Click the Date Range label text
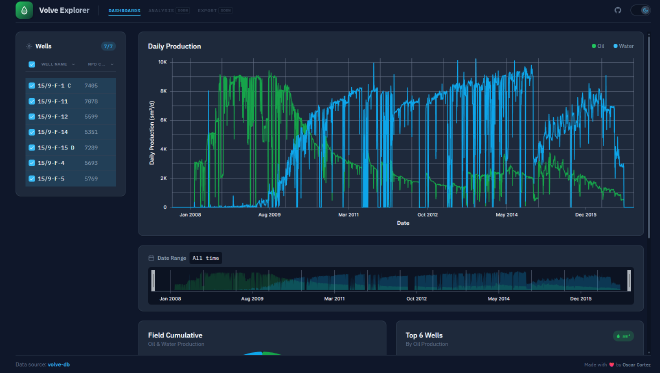The image size is (660, 373). tap(171, 258)
